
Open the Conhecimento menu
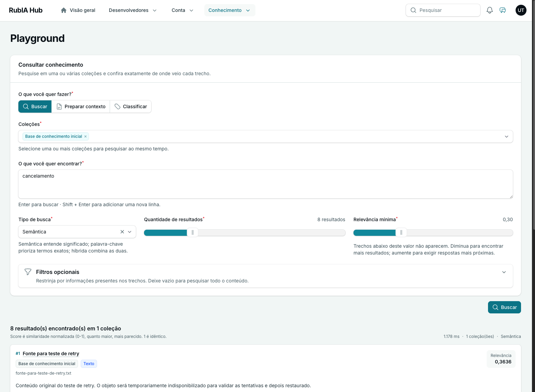pyautogui.click(x=230, y=10)
